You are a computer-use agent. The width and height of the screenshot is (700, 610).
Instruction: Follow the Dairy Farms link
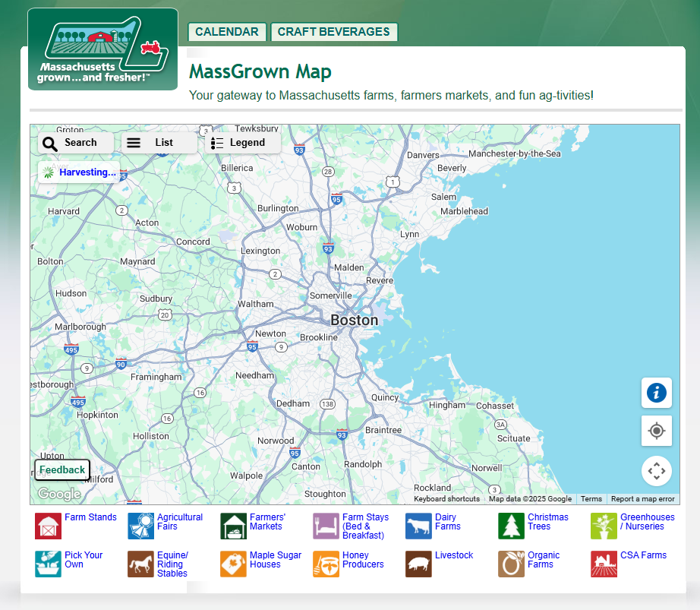point(448,522)
